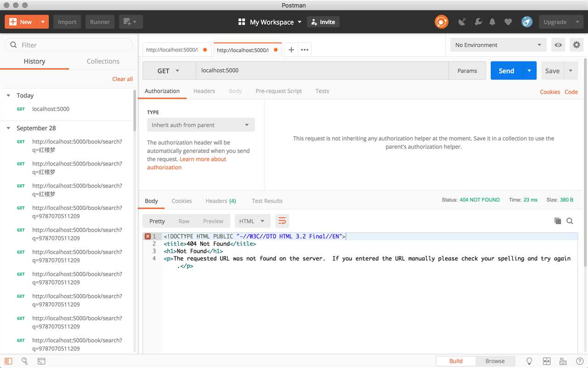Open the notifications bell

point(492,22)
